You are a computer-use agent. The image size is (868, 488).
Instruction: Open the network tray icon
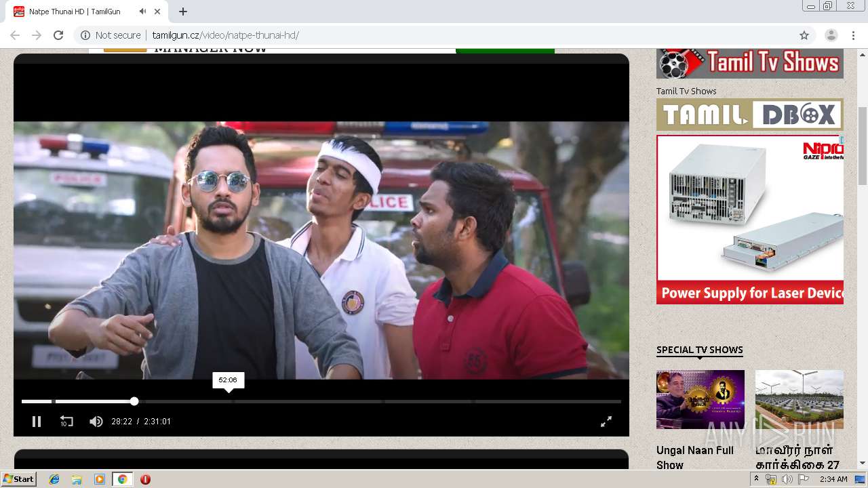(771, 479)
